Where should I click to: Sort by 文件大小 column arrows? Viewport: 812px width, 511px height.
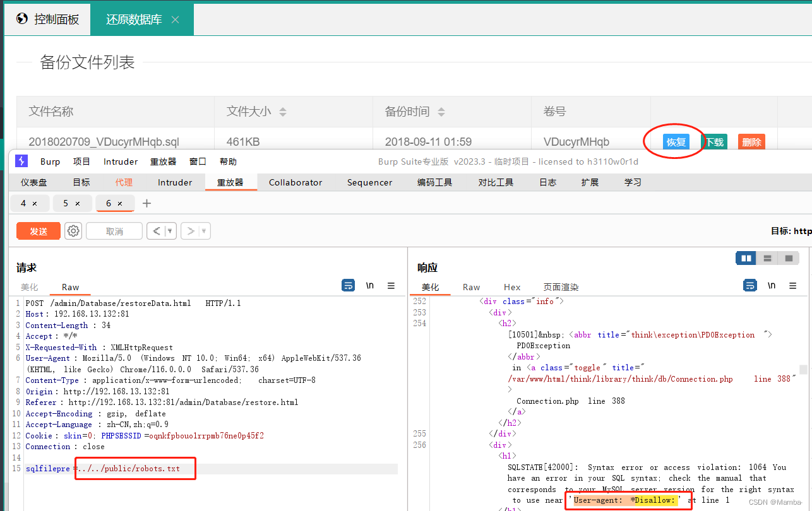point(283,112)
